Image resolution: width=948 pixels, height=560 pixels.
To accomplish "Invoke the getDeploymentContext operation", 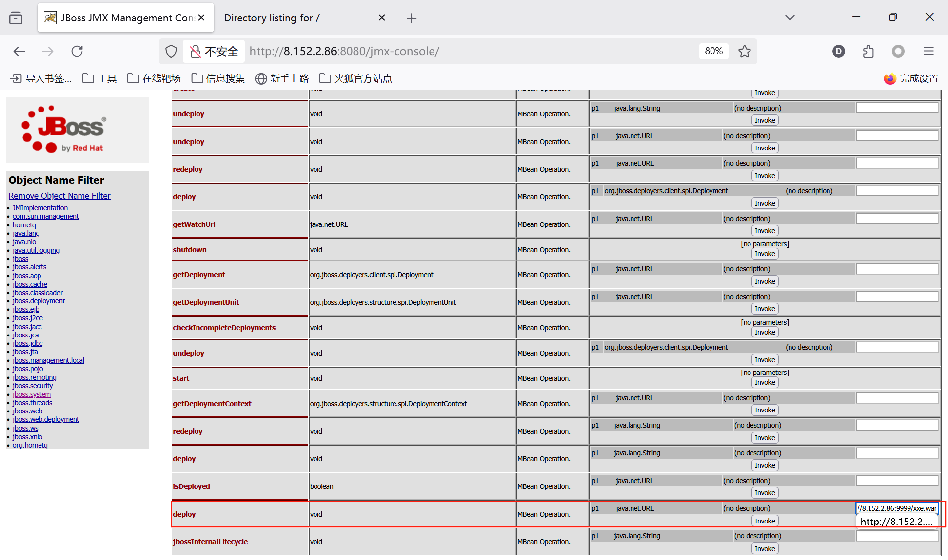I will [x=765, y=410].
